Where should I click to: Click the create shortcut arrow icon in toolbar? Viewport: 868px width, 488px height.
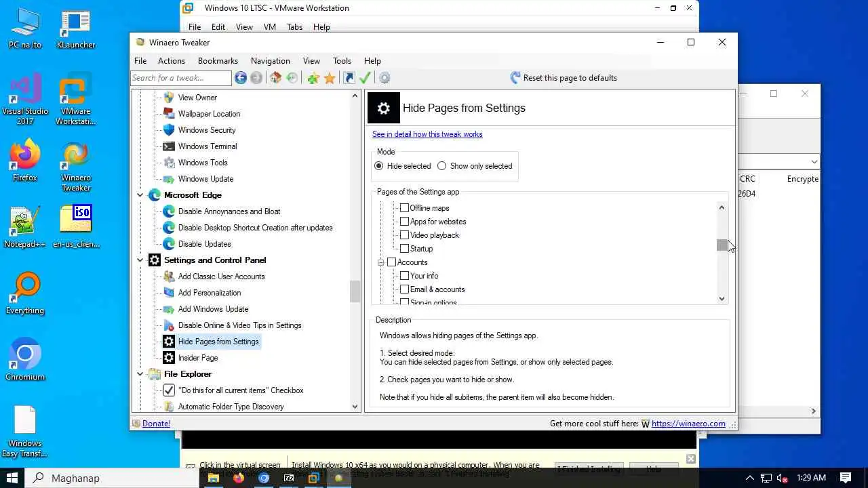pyautogui.click(x=349, y=78)
